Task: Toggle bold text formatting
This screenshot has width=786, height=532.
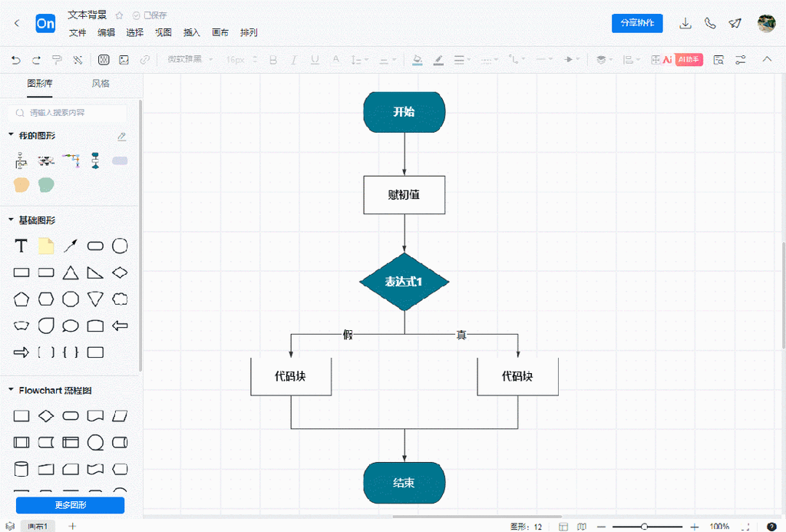Action: click(273, 60)
